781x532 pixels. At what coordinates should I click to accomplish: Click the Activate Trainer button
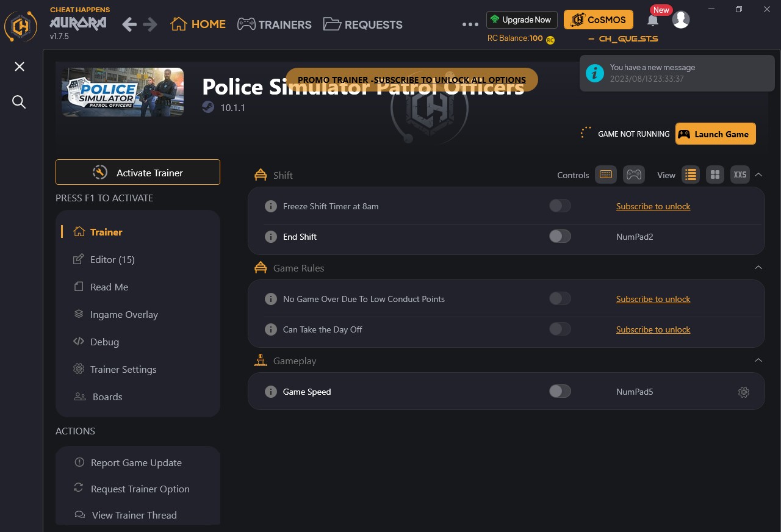point(138,172)
